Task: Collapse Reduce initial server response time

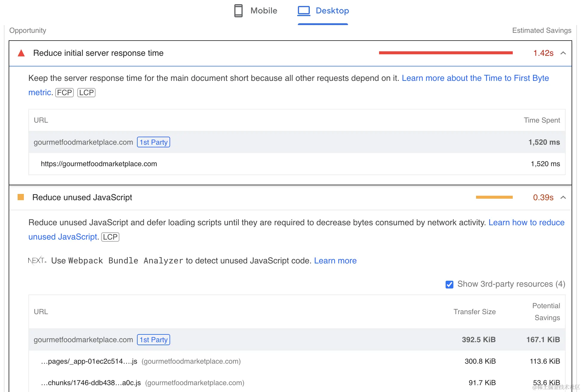Action: (x=563, y=53)
